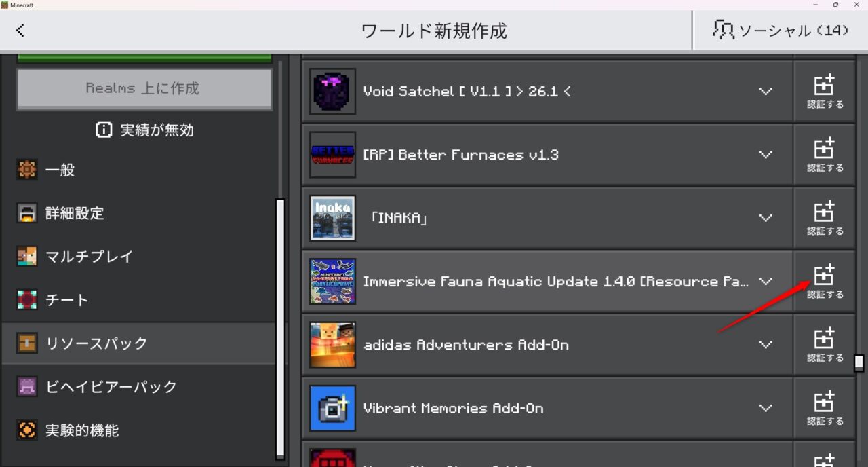868x467 pixels.
Task: Click the pack list scrollbar handle
Action: [x=859, y=363]
